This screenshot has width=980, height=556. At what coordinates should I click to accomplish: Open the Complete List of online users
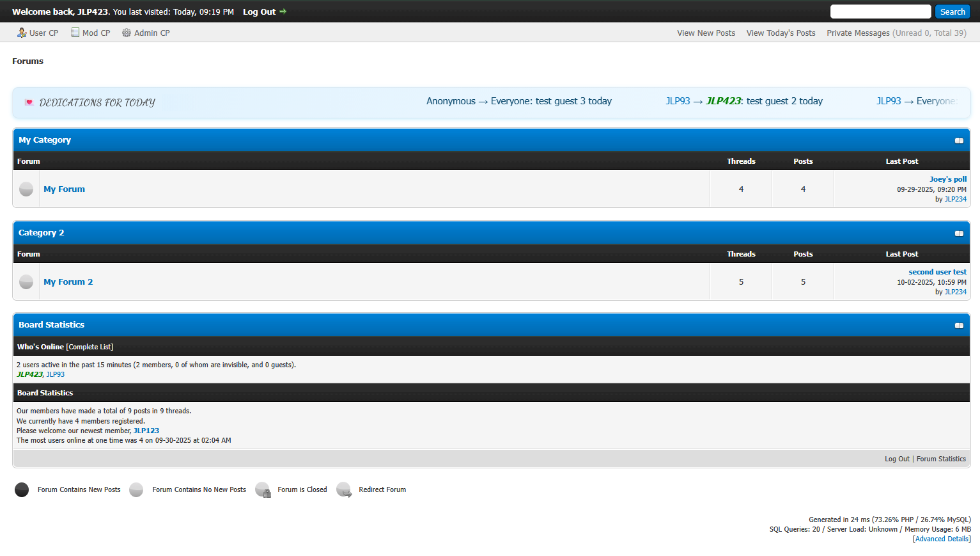[89, 347]
